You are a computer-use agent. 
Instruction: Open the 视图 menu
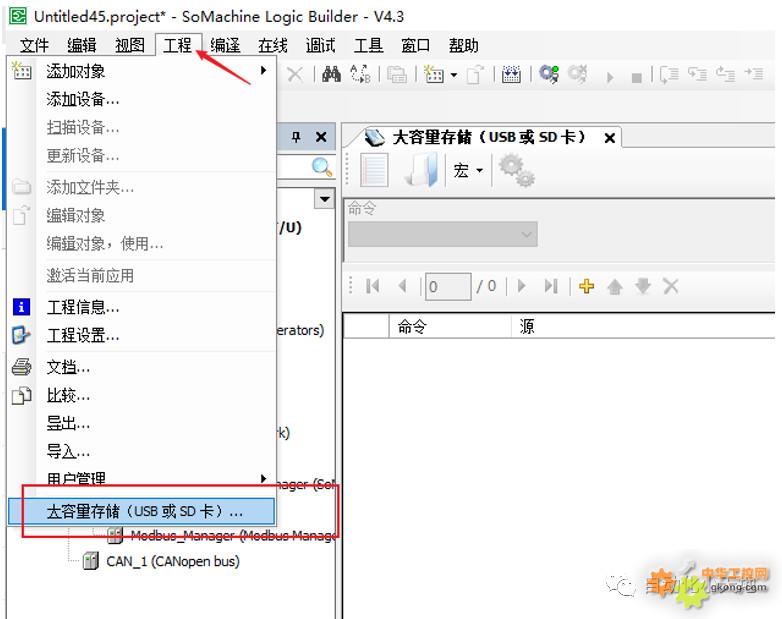130,45
